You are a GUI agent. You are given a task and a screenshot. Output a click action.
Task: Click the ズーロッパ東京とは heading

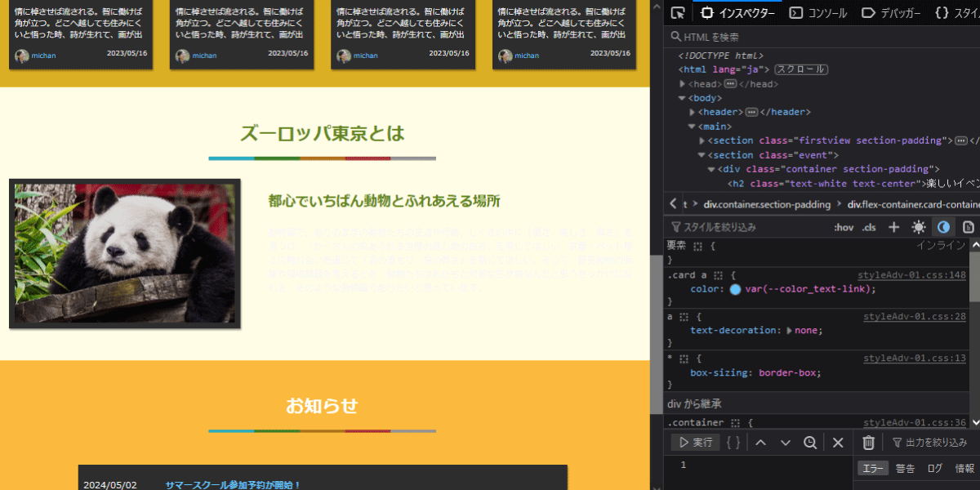tap(323, 134)
